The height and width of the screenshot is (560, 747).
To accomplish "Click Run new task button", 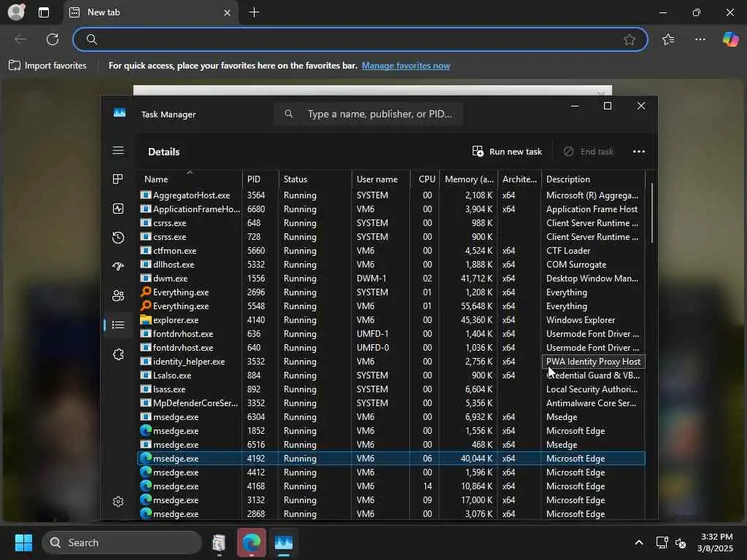I will pyautogui.click(x=507, y=152).
